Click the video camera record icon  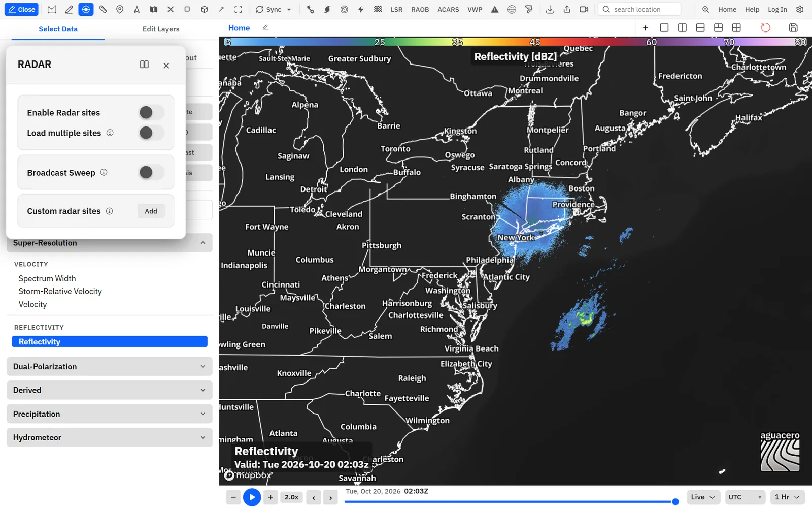coord(584,9)
